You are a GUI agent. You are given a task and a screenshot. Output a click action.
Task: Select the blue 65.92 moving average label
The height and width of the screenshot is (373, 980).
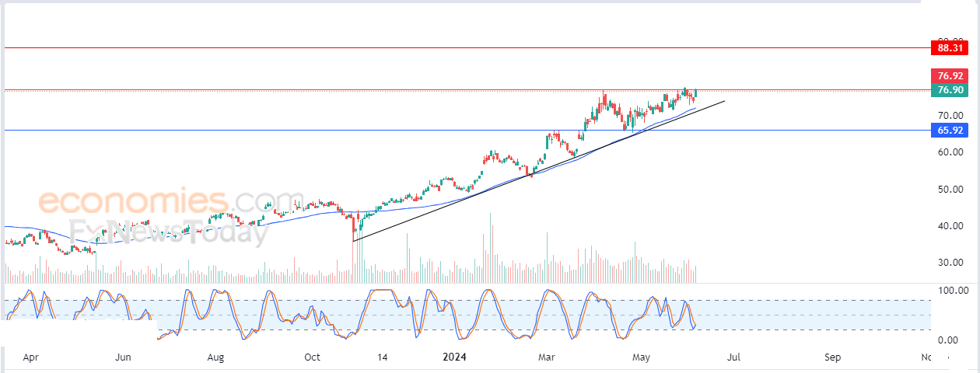point(950,131)
